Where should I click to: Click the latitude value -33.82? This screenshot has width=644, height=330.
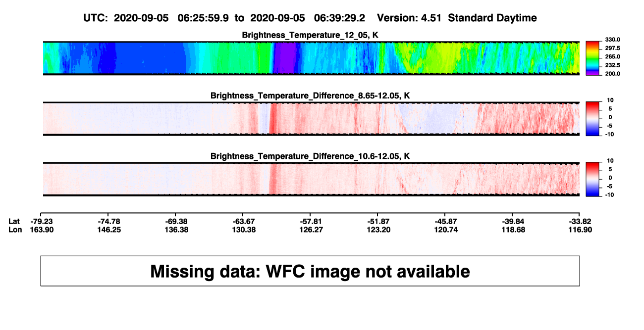(580, 221)
